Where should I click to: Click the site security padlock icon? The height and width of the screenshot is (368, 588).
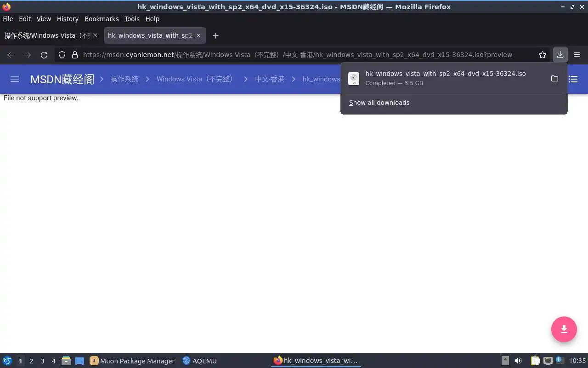click(75, 55)
